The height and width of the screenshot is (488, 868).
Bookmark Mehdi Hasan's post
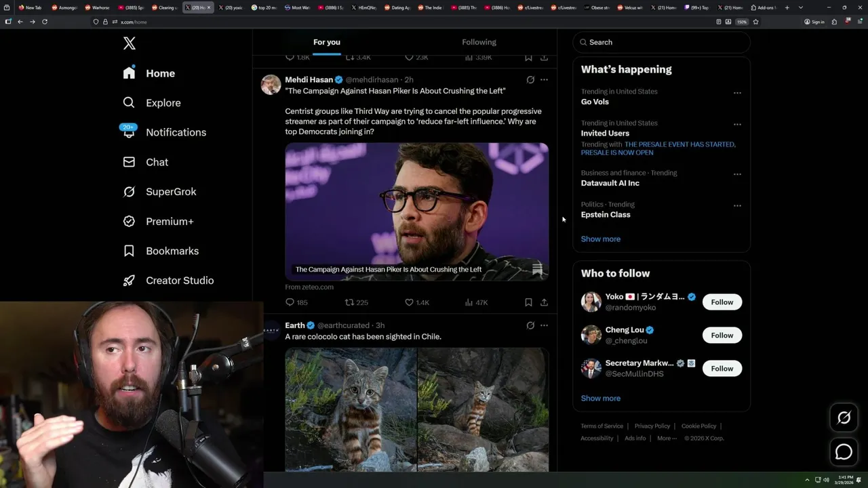click(x=528, y=302)
